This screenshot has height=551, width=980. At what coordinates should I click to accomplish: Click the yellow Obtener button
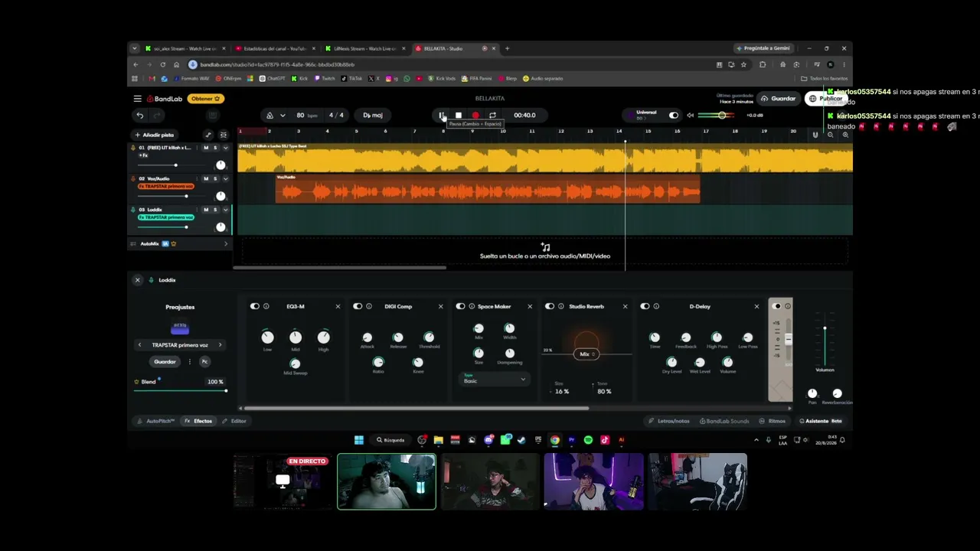click(207, 99)
